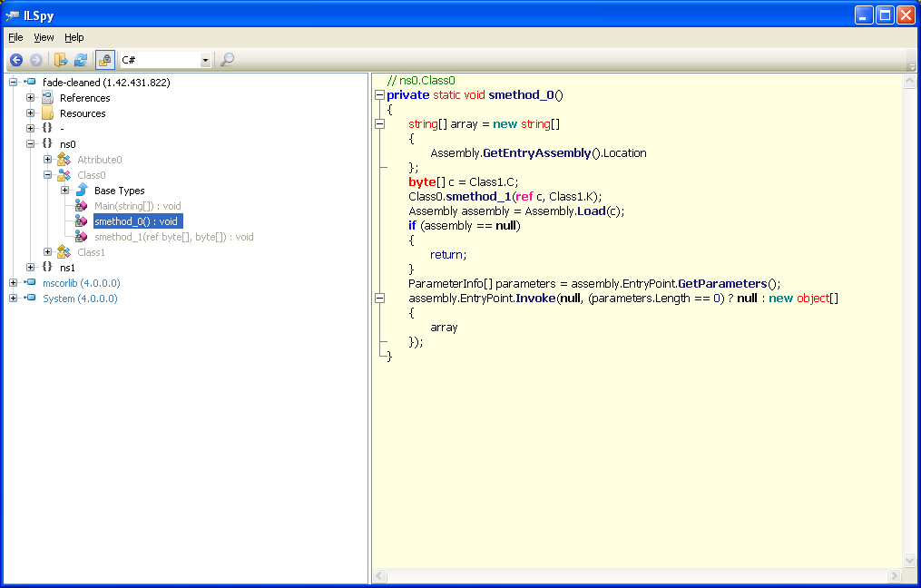This screenshot has width=921, height=588.
Task: Expand the References node
Action: [31, 97]
